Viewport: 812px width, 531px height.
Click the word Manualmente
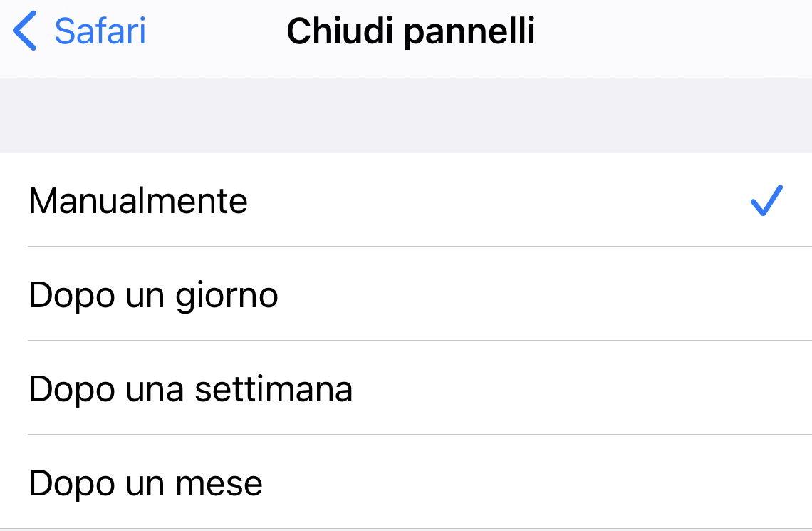click(138, 201)
